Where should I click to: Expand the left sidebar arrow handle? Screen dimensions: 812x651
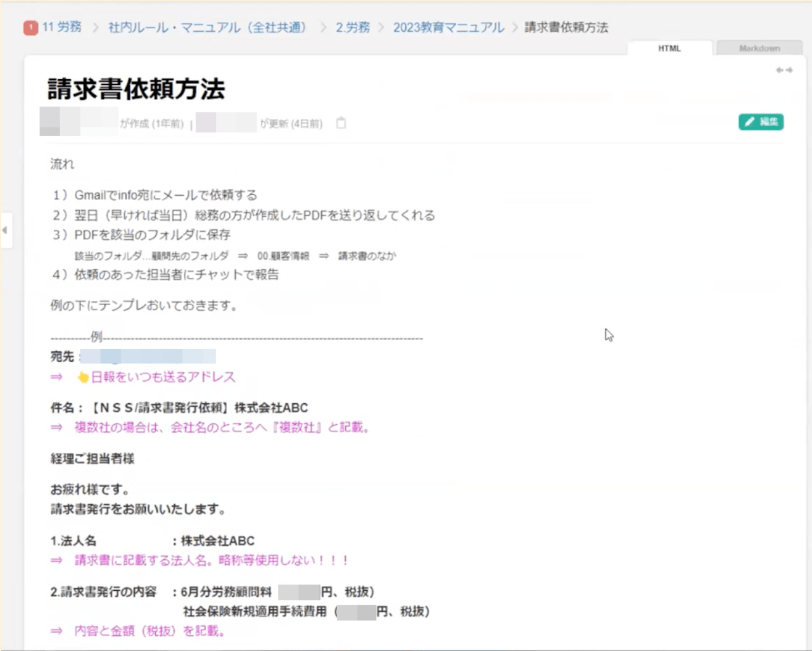point(5,230)
